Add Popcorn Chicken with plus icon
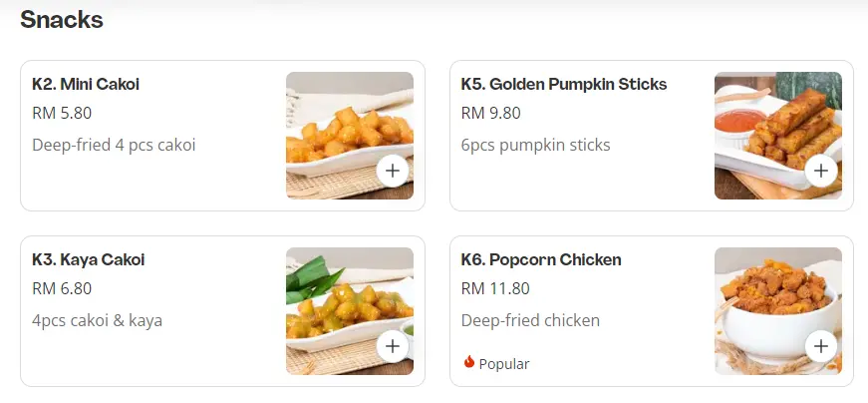The image size is (868, 403). (x=821, y=347)
